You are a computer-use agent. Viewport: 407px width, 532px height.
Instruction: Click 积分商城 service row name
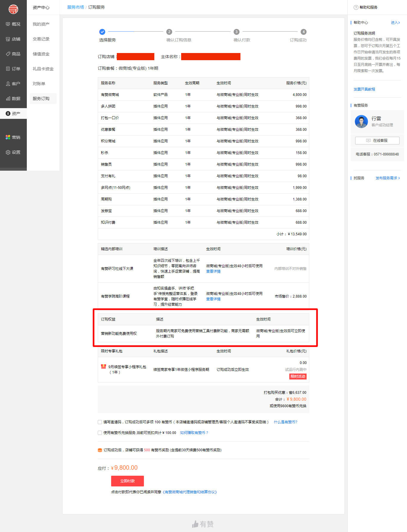[108, 141]
